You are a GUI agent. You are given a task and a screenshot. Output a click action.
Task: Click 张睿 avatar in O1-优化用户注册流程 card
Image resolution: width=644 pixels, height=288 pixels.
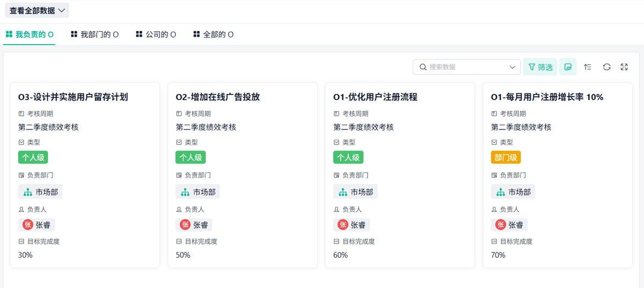343,225
